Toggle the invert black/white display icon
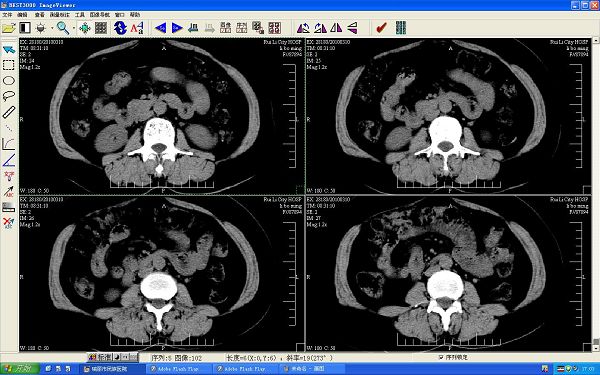Image resolution: width=600 pixels, height=375 pixels. click(x=25, y=28)
